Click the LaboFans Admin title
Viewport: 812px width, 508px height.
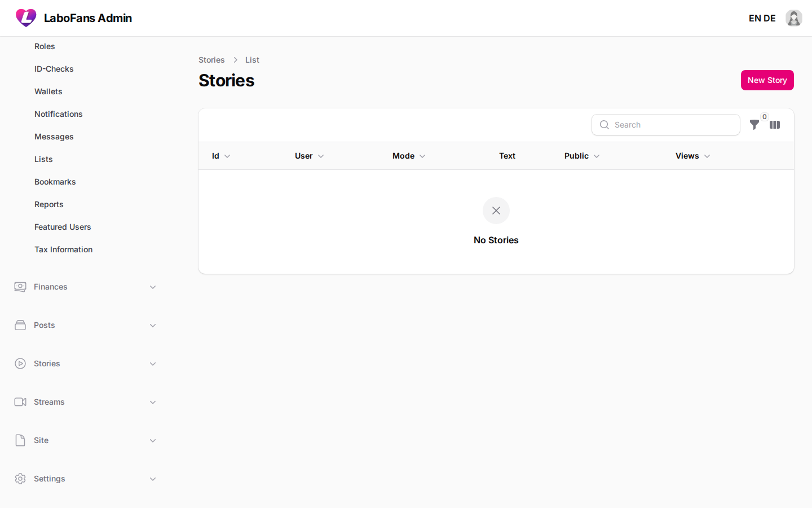point(88,18)
